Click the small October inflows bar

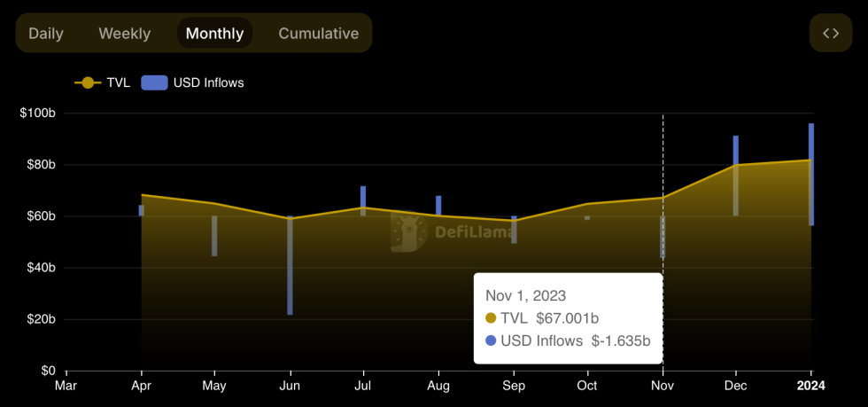pos(587,217)
